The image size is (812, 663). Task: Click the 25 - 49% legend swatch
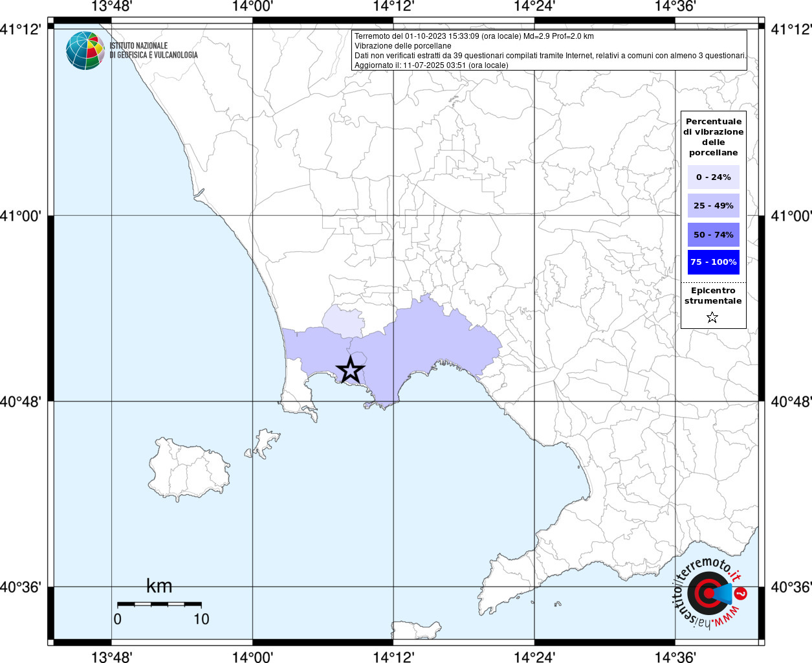tap(713, 206)
